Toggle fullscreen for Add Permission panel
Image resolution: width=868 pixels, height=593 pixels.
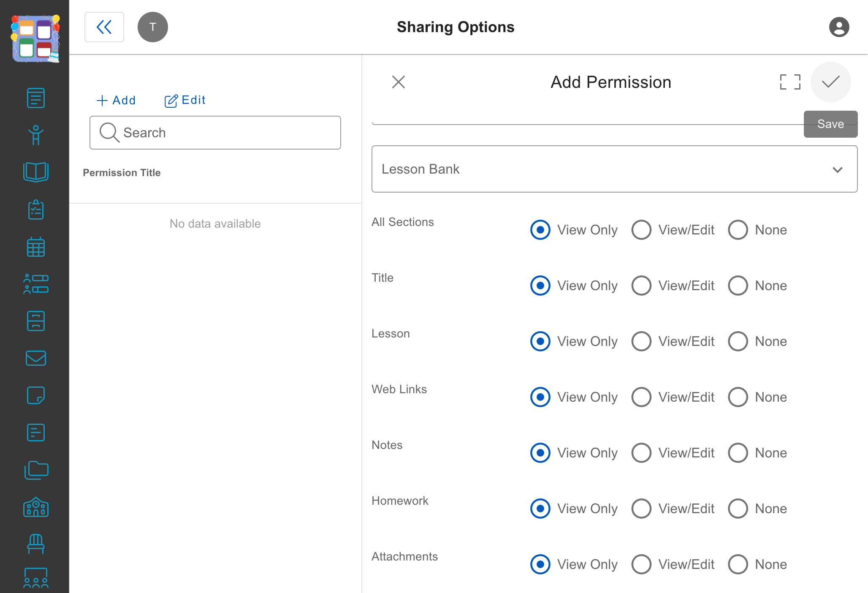tap(790, 82)
